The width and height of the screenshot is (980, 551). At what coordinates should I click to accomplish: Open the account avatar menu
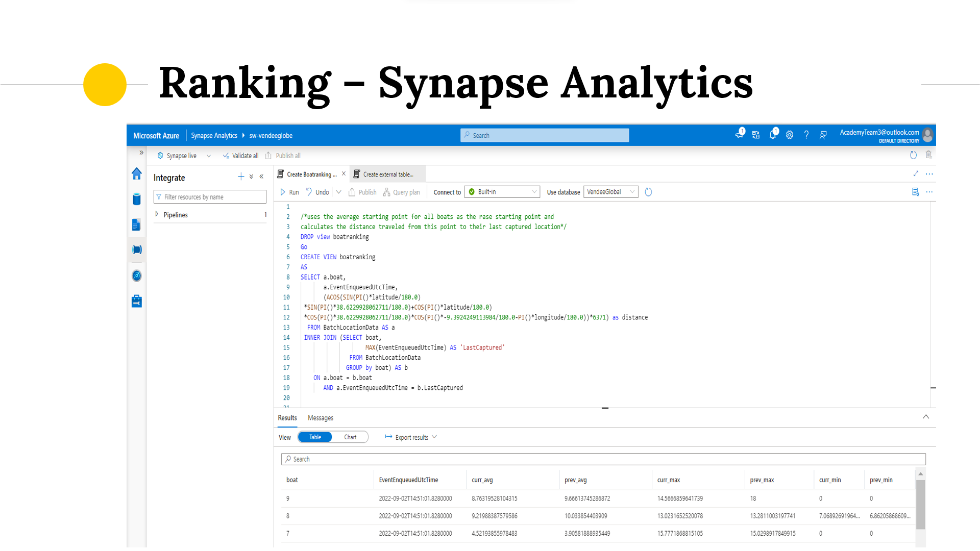click(x=928, y=135)
